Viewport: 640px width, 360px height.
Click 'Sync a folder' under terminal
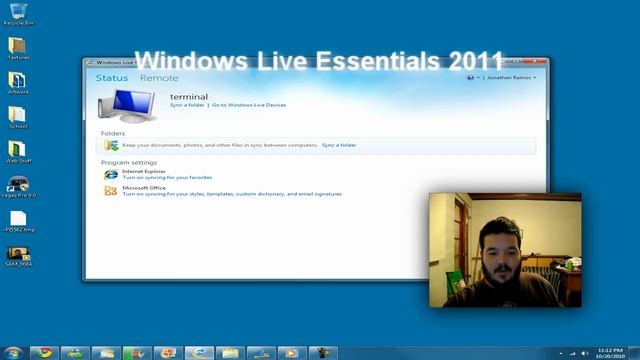pyautogui.click(x=187, y=105)
